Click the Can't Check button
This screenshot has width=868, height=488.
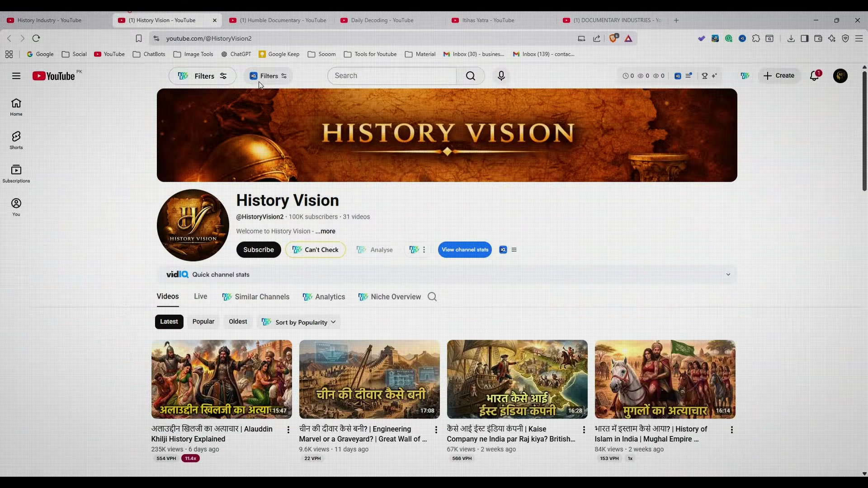(x=316, y=250)
